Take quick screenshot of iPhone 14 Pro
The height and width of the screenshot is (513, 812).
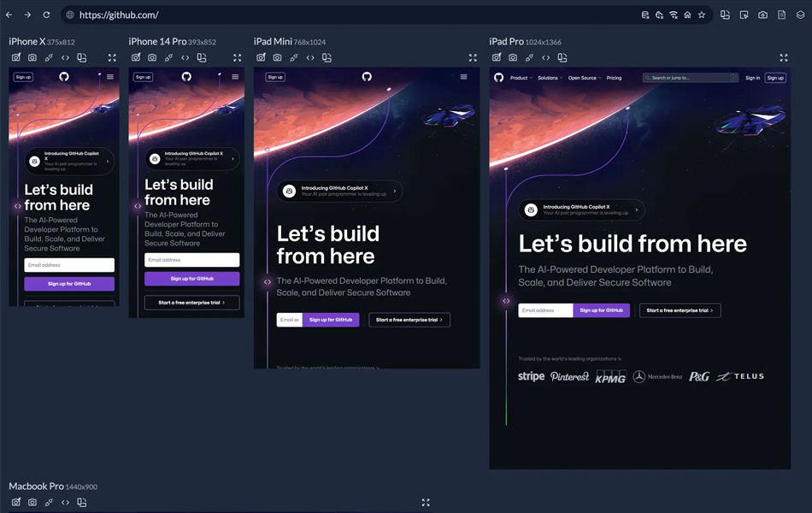tap(136, 57)
